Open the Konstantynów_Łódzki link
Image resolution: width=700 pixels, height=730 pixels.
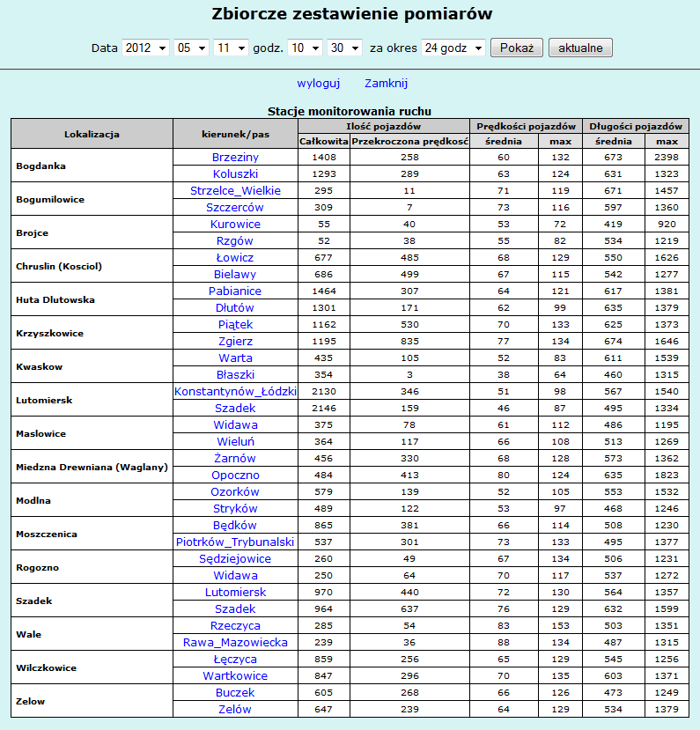tap(235, 392)
